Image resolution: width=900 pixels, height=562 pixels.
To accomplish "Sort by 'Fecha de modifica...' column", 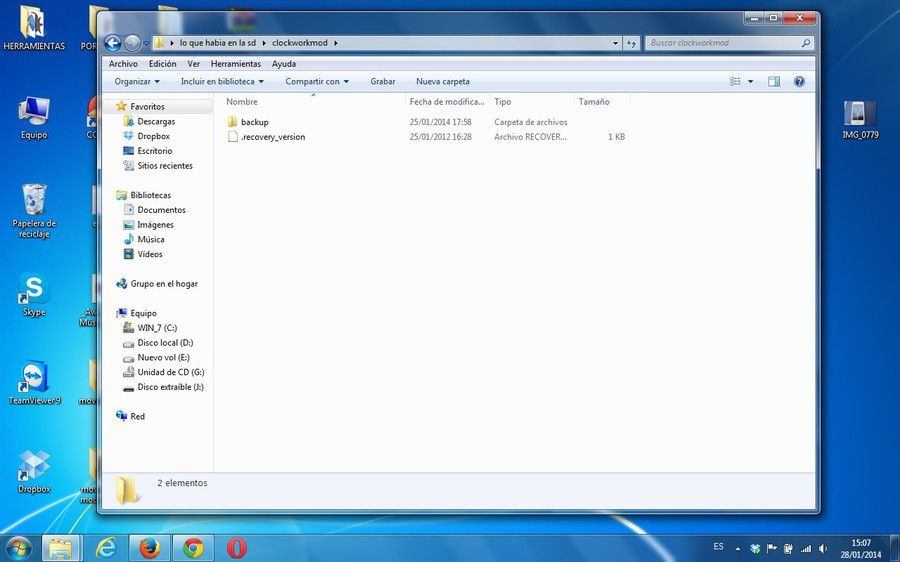I will click(447, 102).
